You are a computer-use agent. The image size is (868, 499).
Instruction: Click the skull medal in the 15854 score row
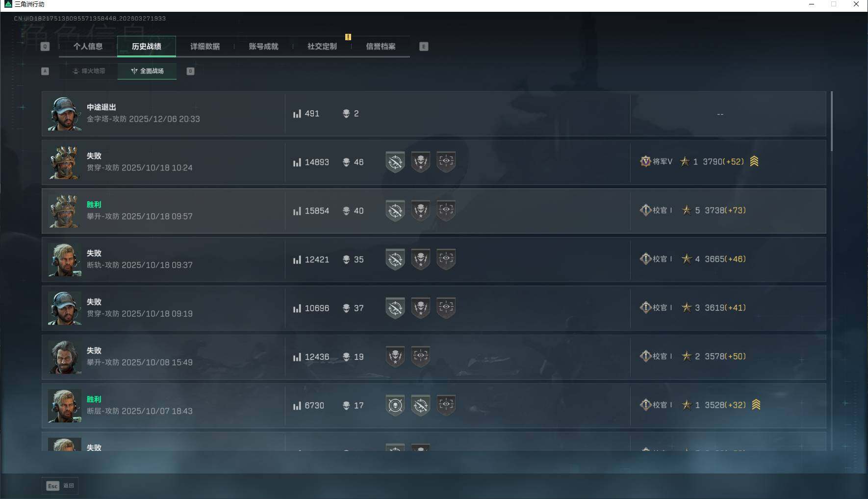[x=421, y=211]
